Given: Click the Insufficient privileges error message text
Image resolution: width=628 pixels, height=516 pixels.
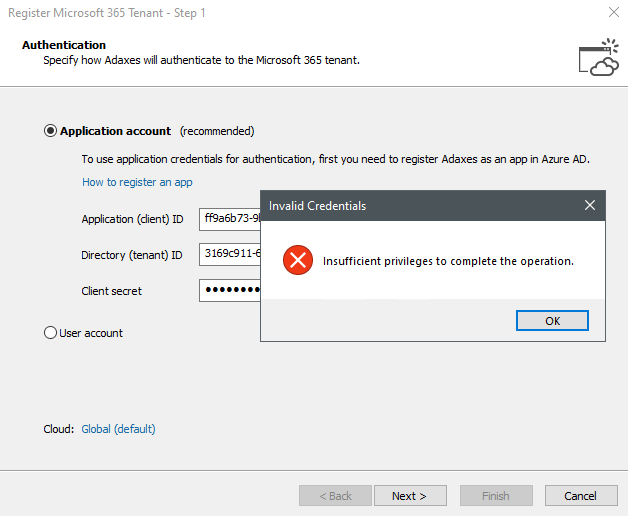Looking at the screenshot, I should (x=449, y=261).
